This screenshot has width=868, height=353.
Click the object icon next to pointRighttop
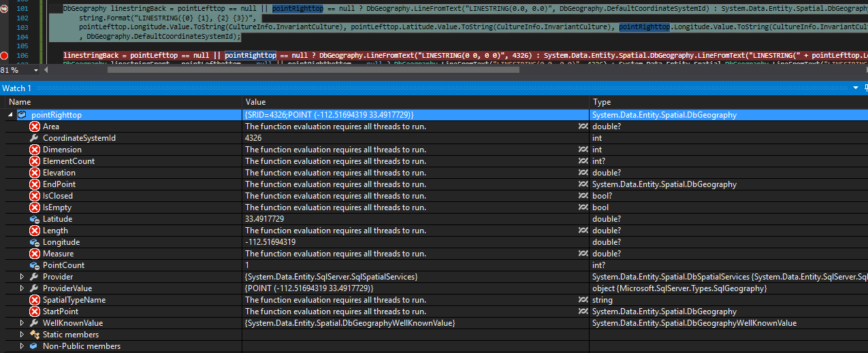click(x=21, y=115)
